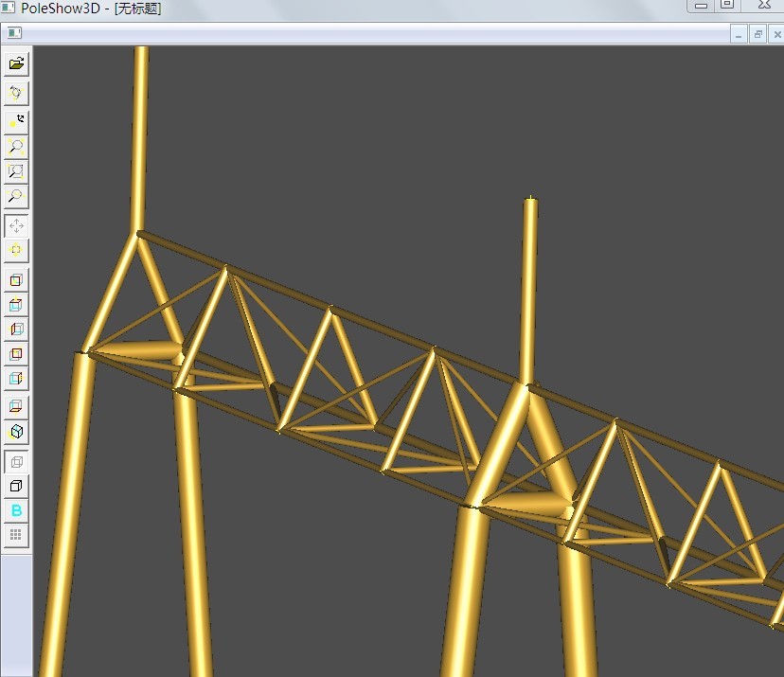This screenshot has height=677, width=784.
Task: Switch to back view cube icon
Action: tap(16, 354)
